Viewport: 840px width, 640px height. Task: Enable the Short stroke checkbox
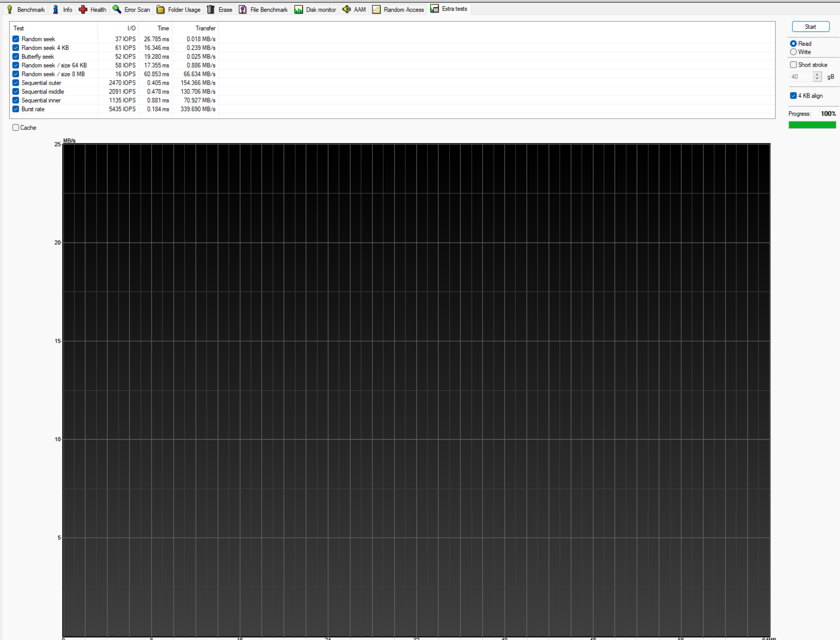click(x=794, y=65)
